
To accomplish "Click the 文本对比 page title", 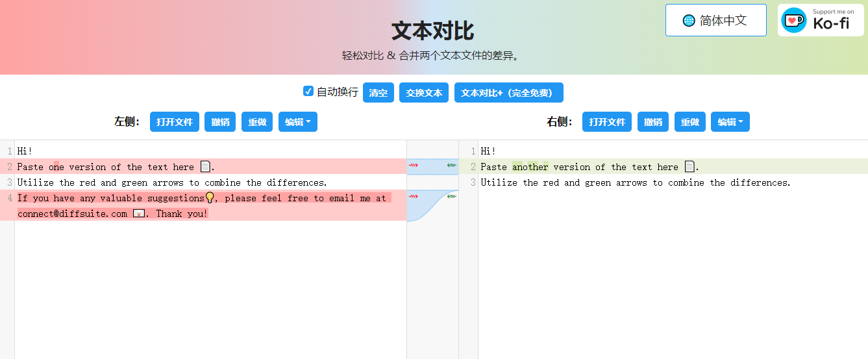I will (433, 31).
